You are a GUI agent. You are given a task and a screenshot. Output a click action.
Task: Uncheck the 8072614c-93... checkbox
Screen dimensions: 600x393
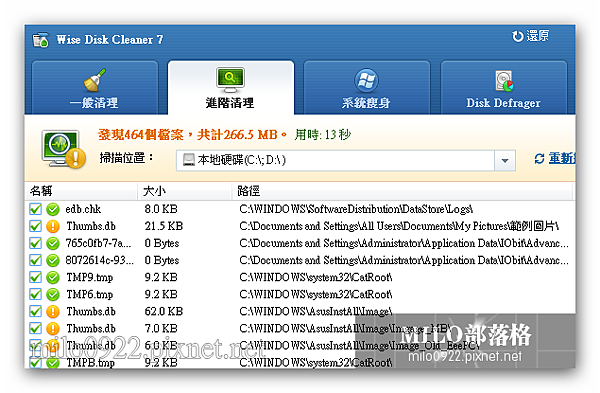[x=36, y=260]
